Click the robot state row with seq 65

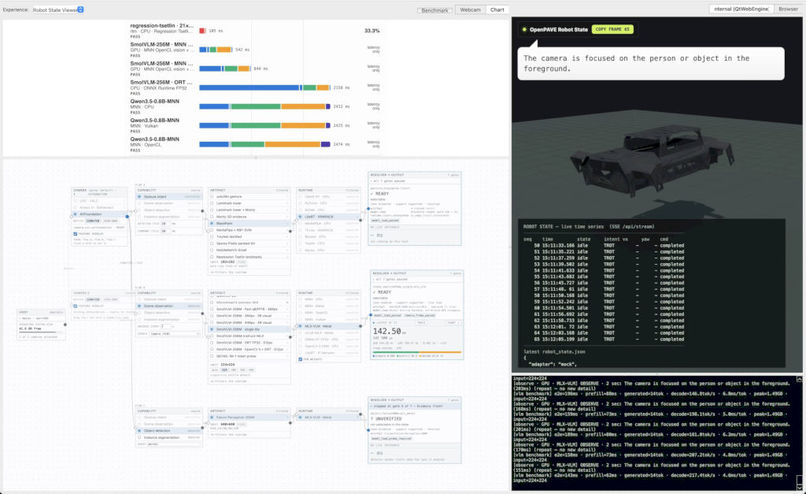pos(604,339)
